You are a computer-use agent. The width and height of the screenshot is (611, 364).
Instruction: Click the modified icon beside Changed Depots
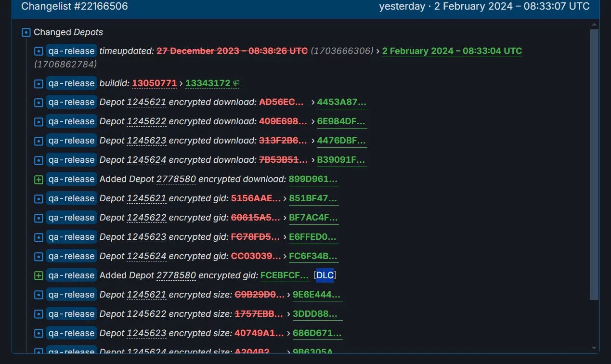pos(26,33)
